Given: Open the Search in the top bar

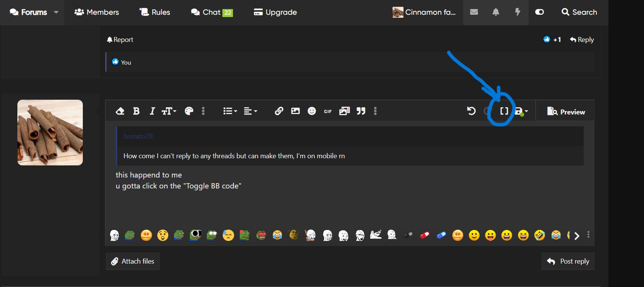Looking at the screenshot, I should 579,12.
